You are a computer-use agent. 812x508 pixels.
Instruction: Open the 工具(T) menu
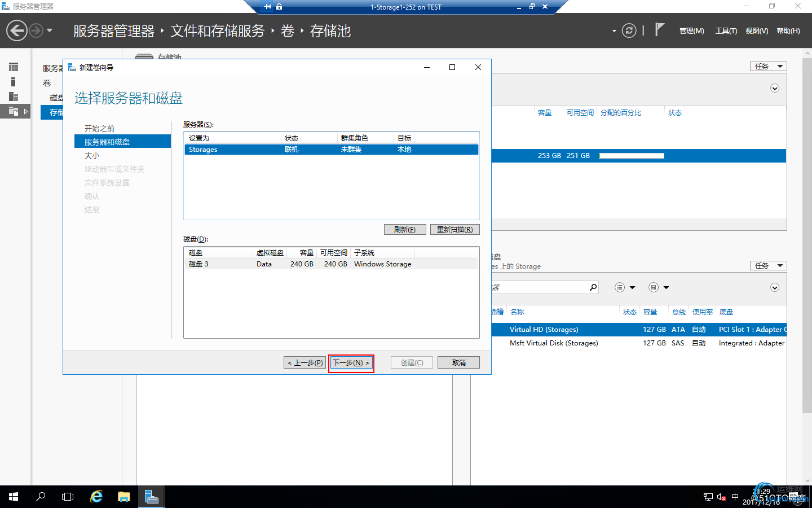(x=726, y=31)
